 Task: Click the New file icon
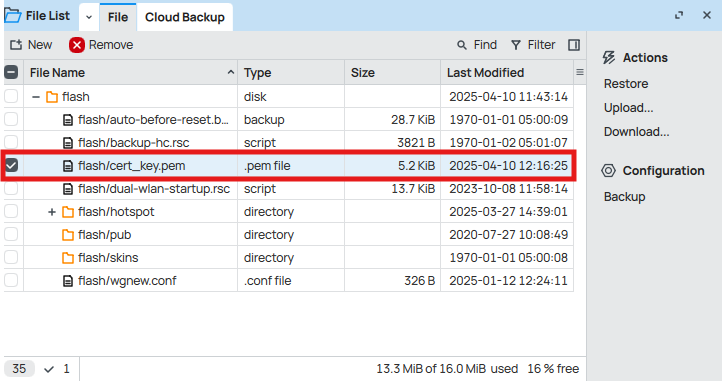pos(16,45)
